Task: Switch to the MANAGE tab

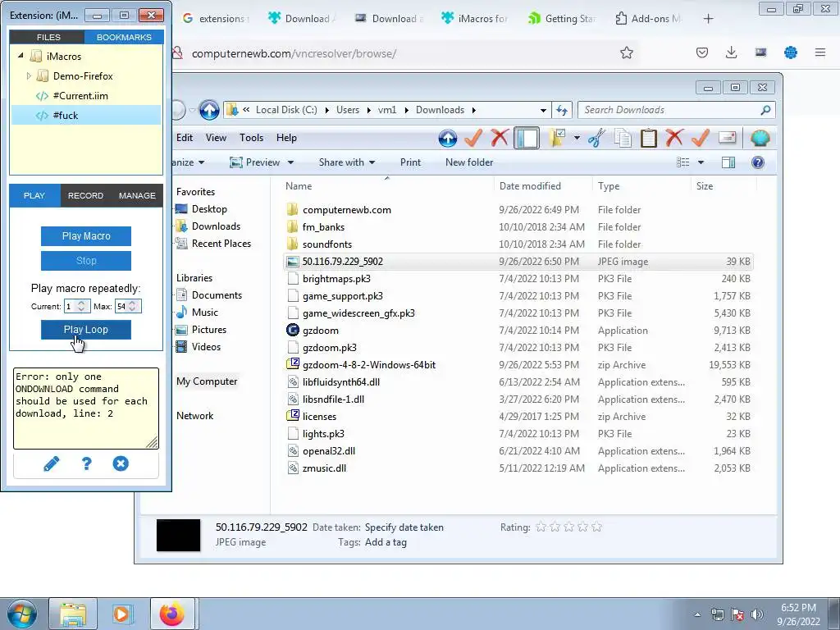Action: (137, 195)
